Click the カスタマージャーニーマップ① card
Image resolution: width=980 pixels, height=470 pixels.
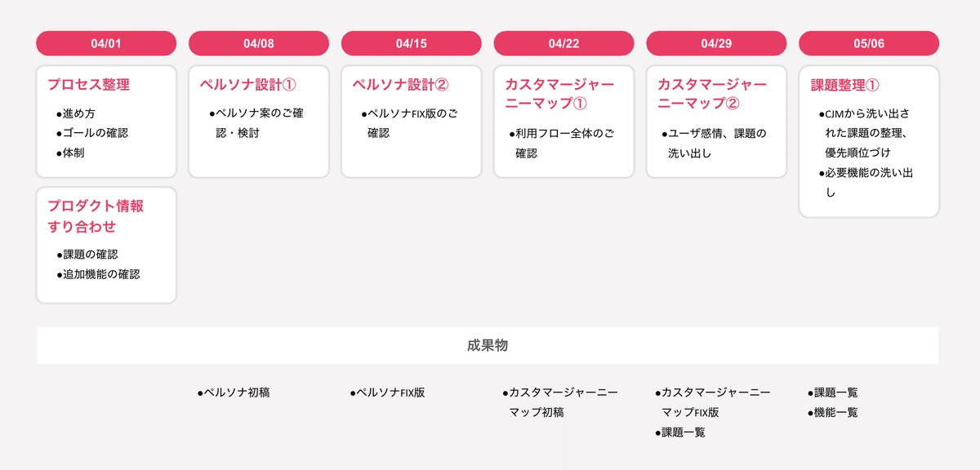[x=564, y=122]
